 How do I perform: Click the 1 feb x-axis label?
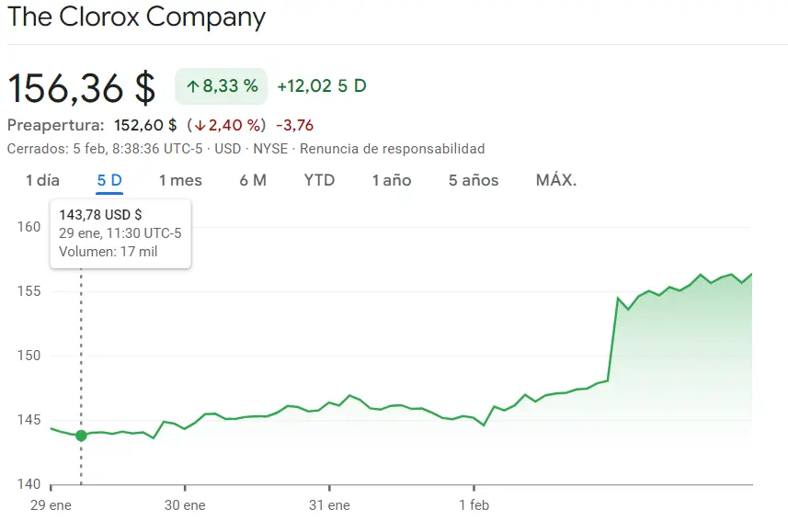coord(474,505)
